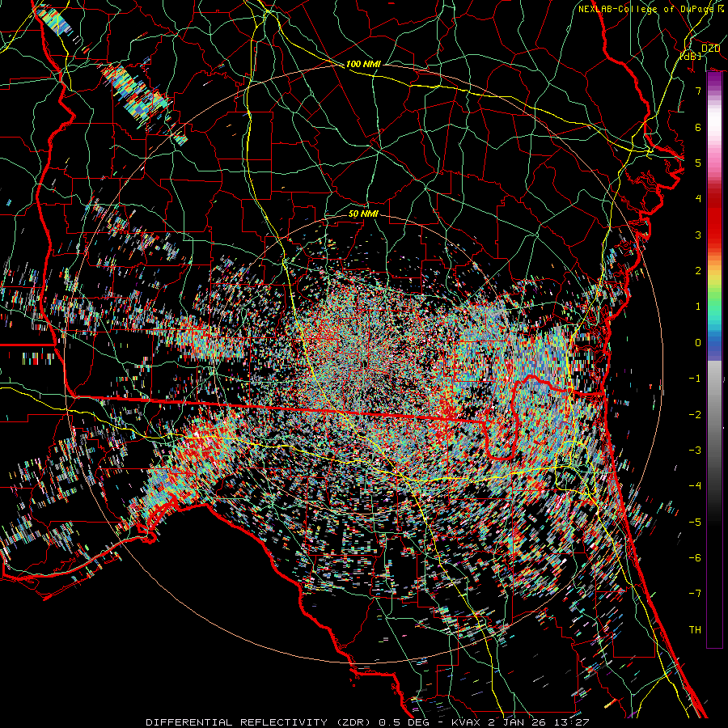This screenshot has width=728, height=728.
Task: Click the 0 scale label
Action: (698, 343)
